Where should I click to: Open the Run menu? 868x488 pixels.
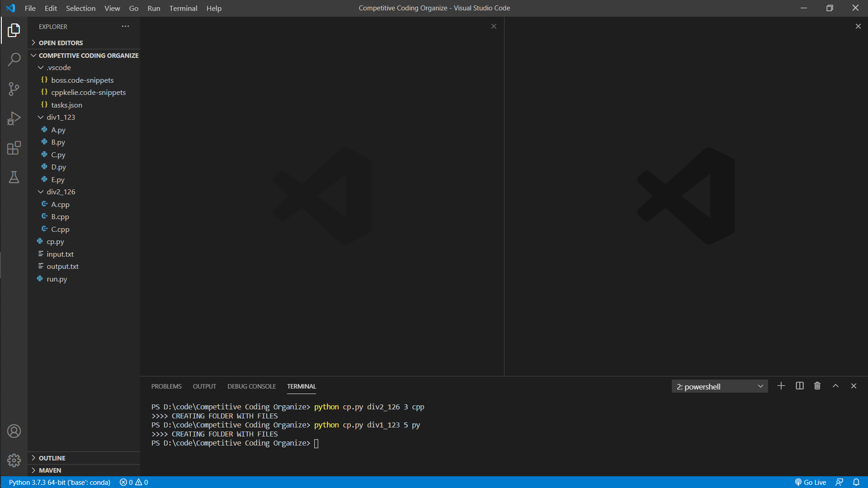pos(154,8)
